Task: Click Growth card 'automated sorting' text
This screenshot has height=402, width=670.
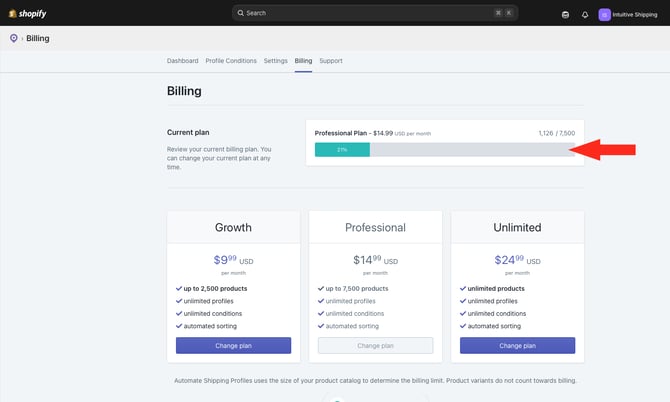Action: [210, 326]
